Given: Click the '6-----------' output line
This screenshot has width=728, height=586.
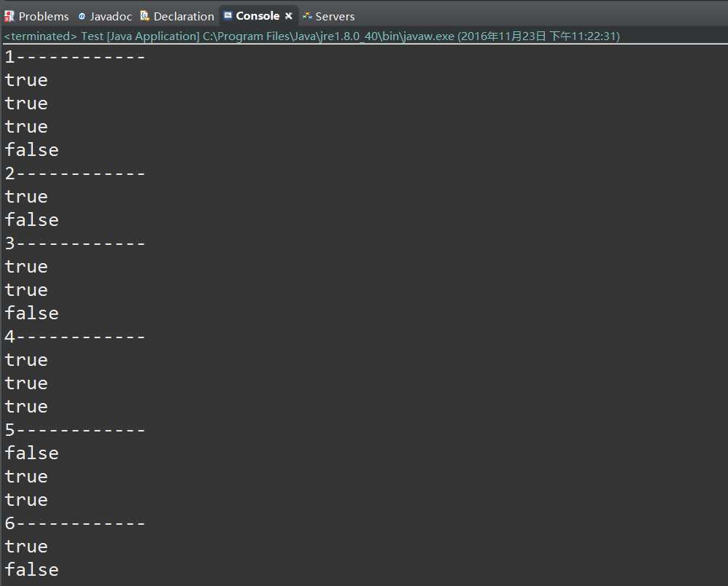Looking at the screenshot, I should tap(74, 523).
